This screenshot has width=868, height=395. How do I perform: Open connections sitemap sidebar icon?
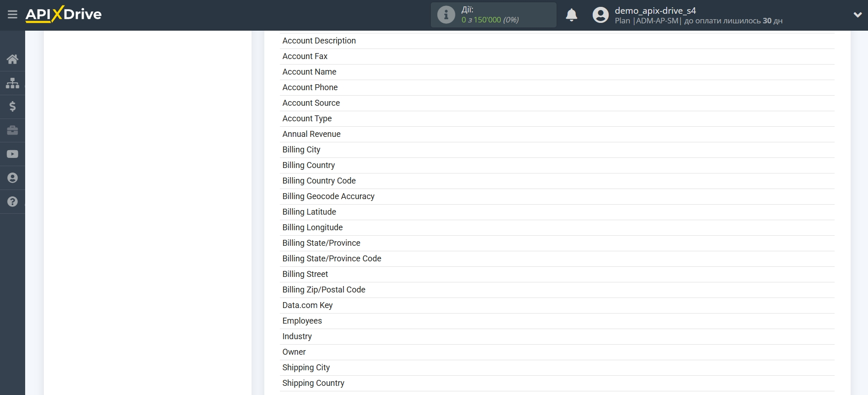click(12, 83)
